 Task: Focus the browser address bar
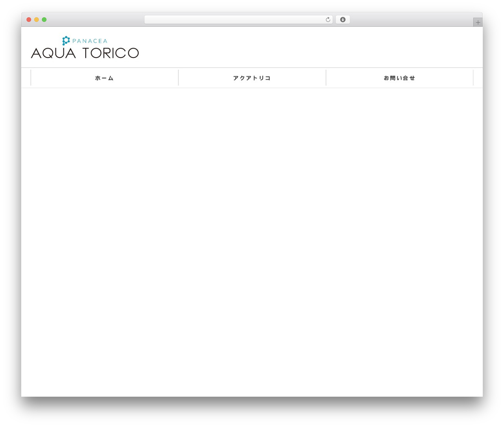[238, 20]
